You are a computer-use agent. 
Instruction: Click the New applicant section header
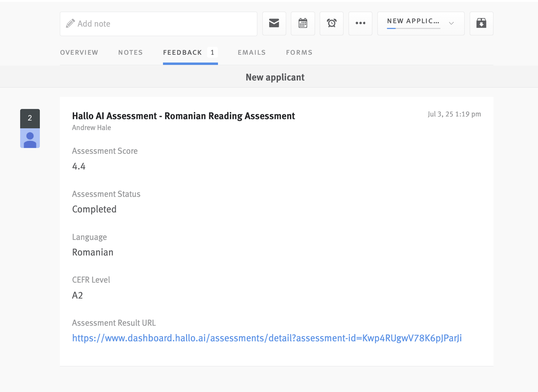275,77
